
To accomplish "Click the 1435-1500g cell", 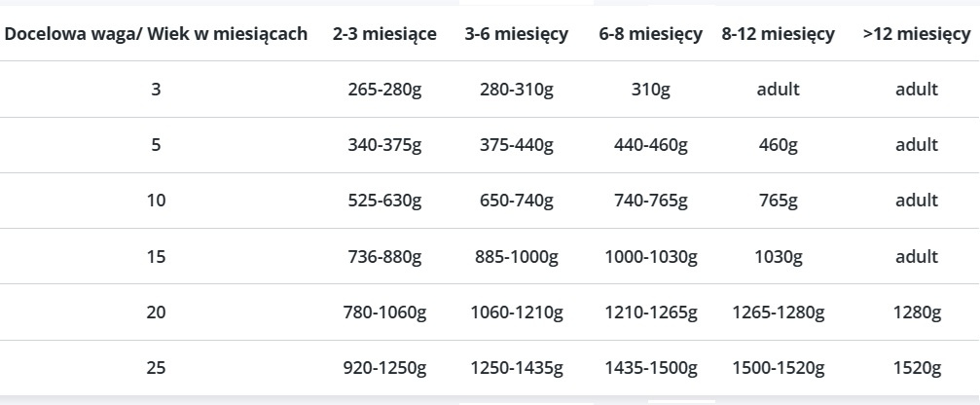I will tap(651, 369).
